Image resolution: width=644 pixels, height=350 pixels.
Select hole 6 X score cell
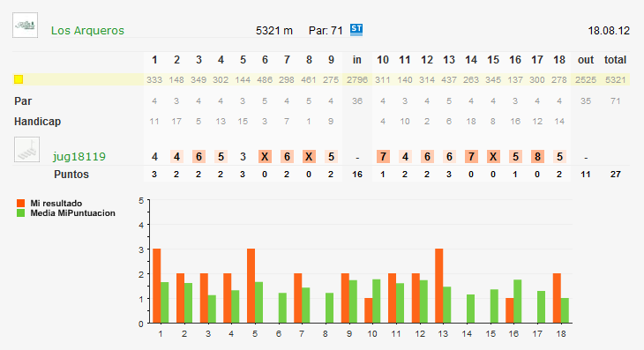click(x=265, y=156)
